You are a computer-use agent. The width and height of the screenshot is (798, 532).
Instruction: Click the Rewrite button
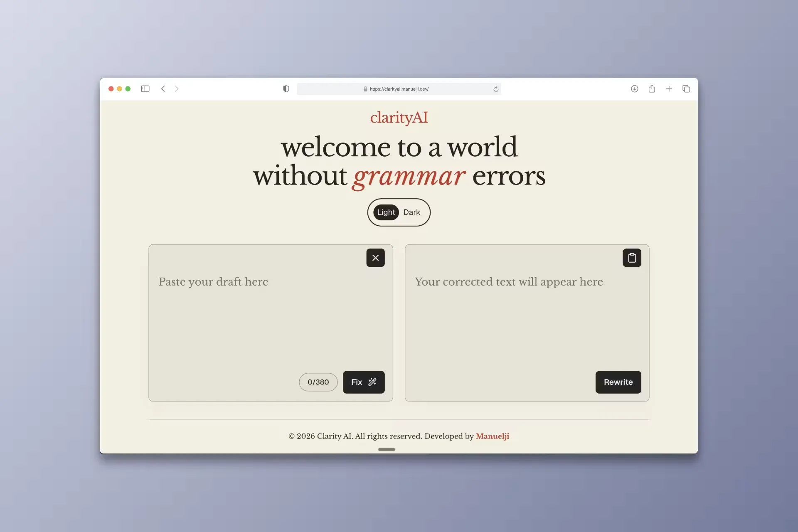pyautogui.click(x=618, y=382)
